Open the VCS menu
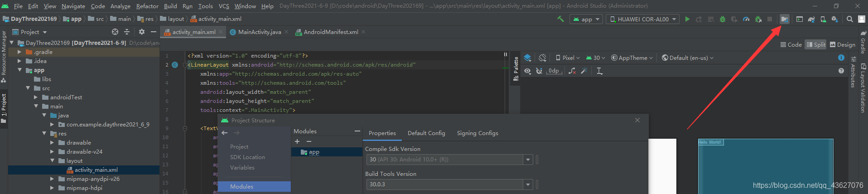The width and height of the screenshot is (868, 194). [224, 6]
